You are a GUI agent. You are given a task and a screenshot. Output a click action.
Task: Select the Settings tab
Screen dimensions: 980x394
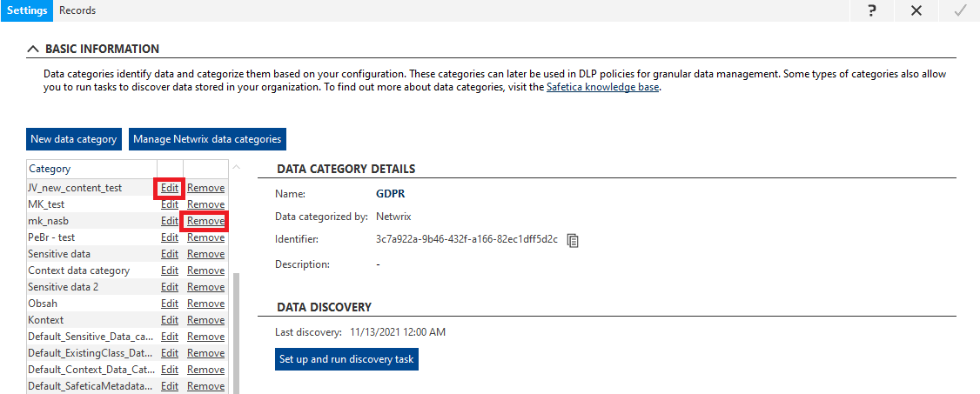(x=26, y=10)
